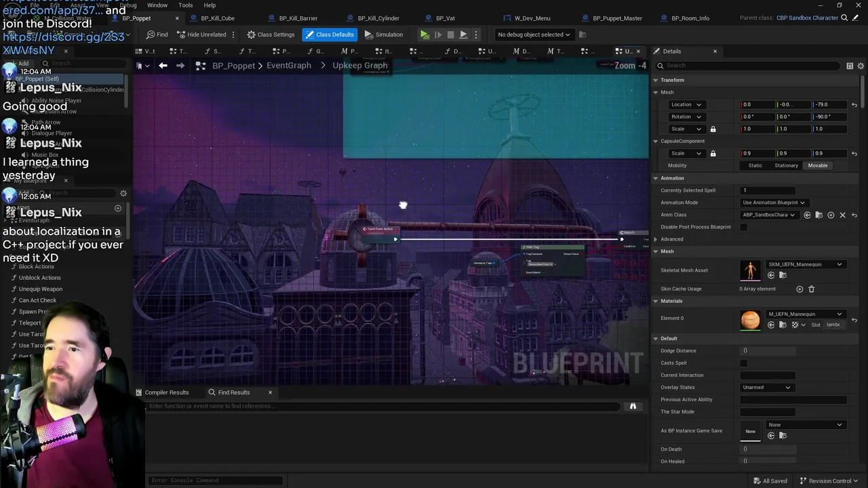This screenshot has width=868, height=488.
Task: Switch to the BP_Kill_Barrier tab
Action: [298, 18]
